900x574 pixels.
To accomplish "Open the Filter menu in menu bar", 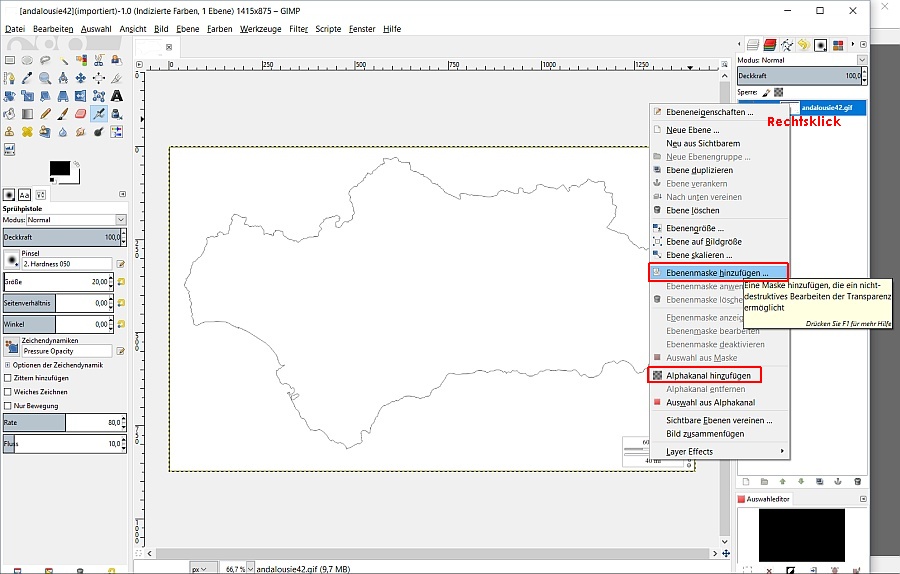I will [x=298, y=29].
